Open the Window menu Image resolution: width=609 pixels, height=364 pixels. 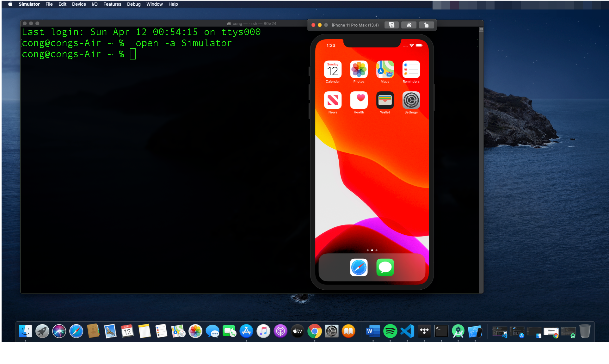click(154, 4)
